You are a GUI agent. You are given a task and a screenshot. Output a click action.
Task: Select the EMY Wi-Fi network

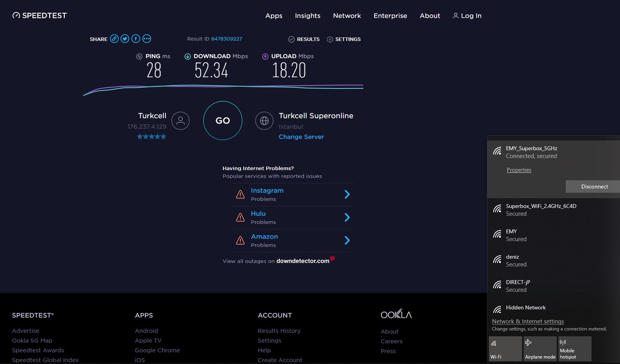click(553, 235)
